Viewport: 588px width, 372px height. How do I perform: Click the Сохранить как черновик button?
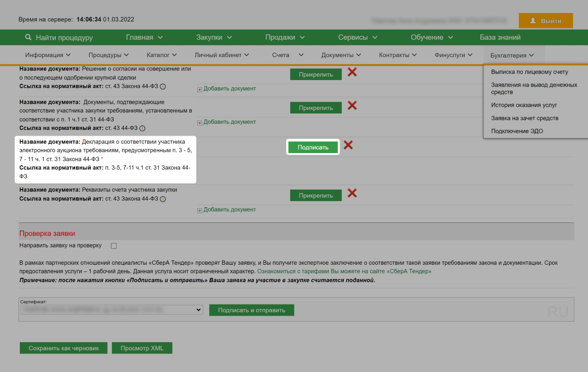(64, 348)
